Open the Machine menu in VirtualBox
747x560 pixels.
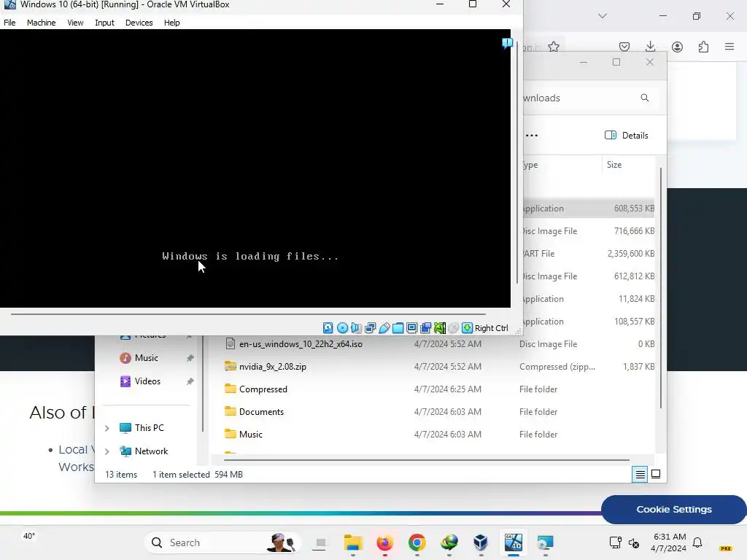pos(42,23)
